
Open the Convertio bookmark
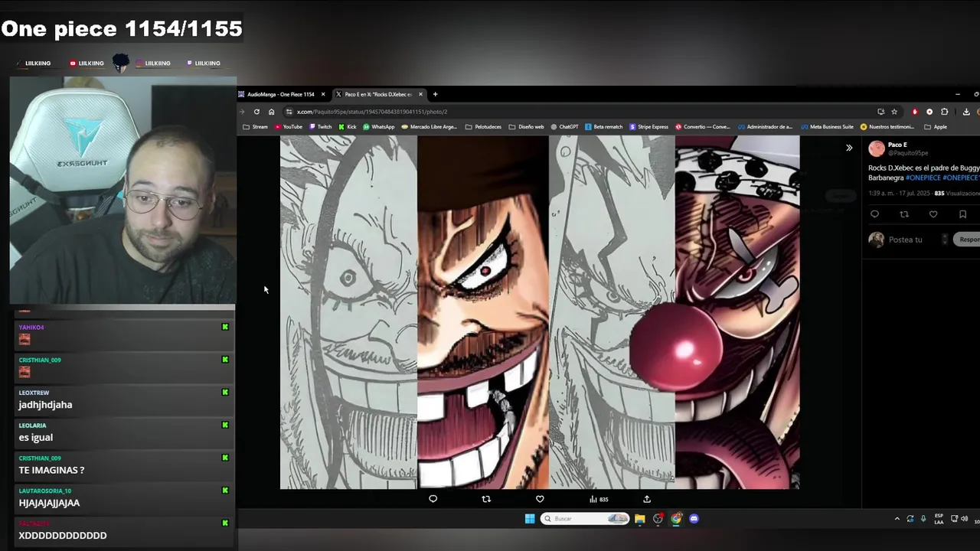(703, 127)
